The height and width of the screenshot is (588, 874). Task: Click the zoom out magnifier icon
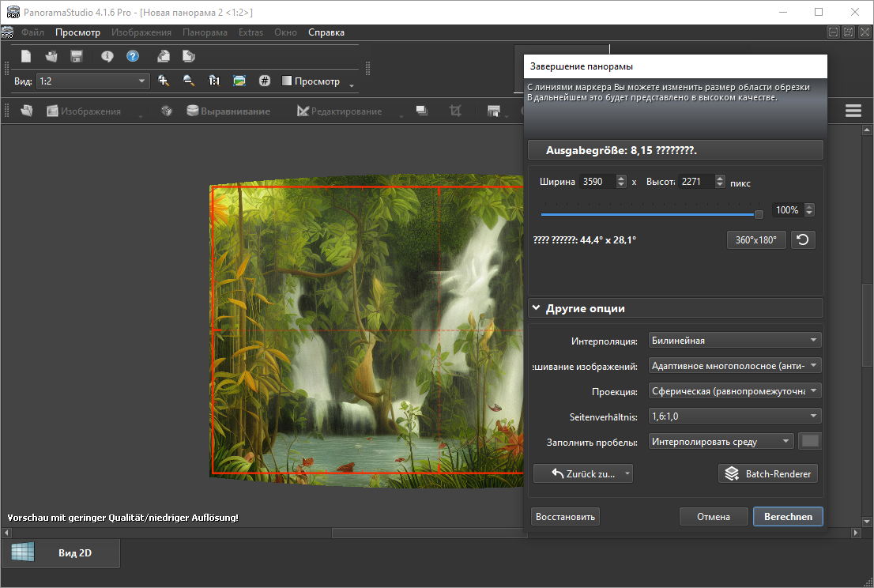click(x=189, y=81)
